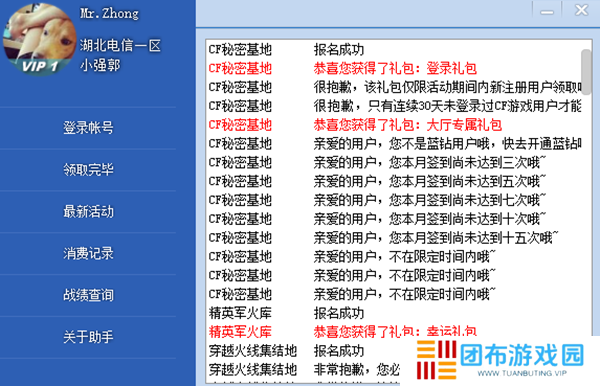Select 领取完毕 in the sidebar

(88, 169)
